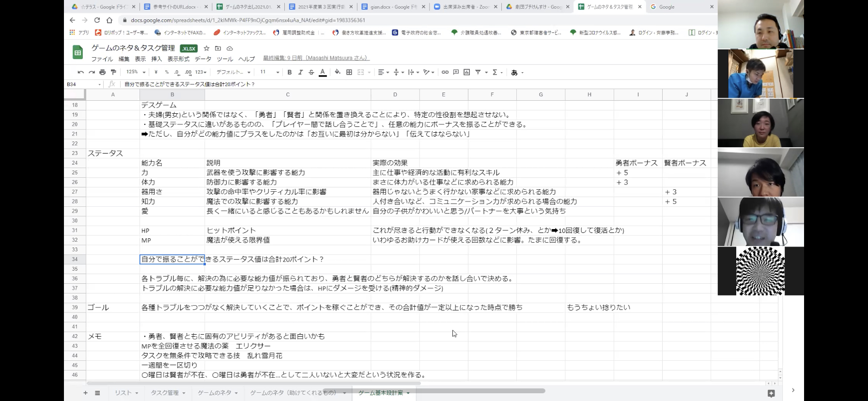Open the fill color picker

point(338,72)
